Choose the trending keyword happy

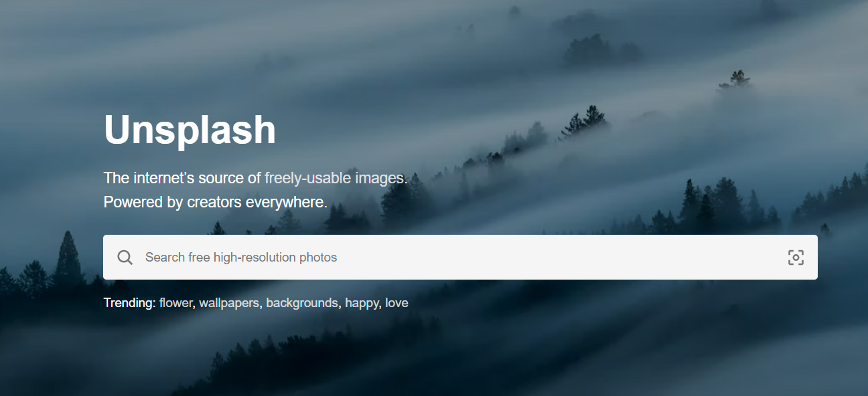pyautogui.click(x=362, y=303)
